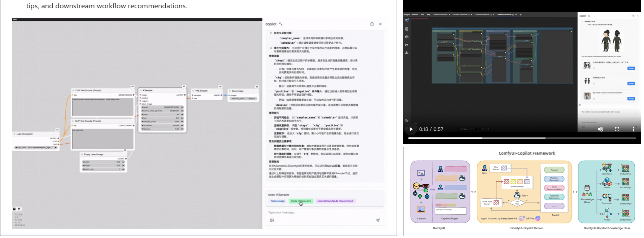Clear chat with trash icon in video copilot
This screenshot has width=644, height=238.
632,16
